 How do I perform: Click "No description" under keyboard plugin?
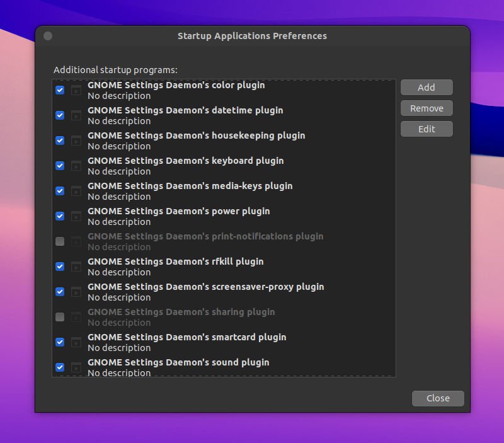point(119,171)
